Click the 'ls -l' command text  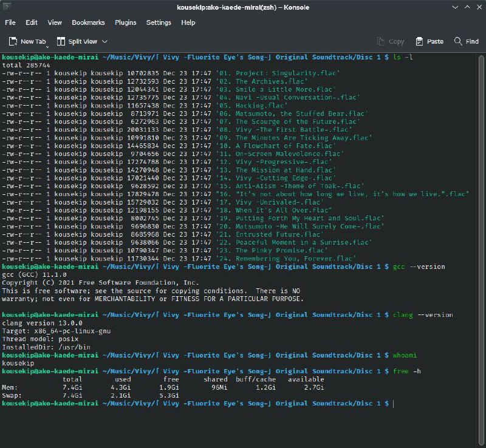click(403, 57)
